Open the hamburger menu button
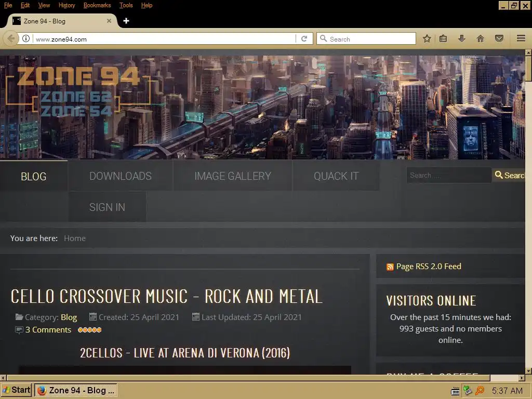Screen dimensions: 532x399 click(x=521, y=38)
